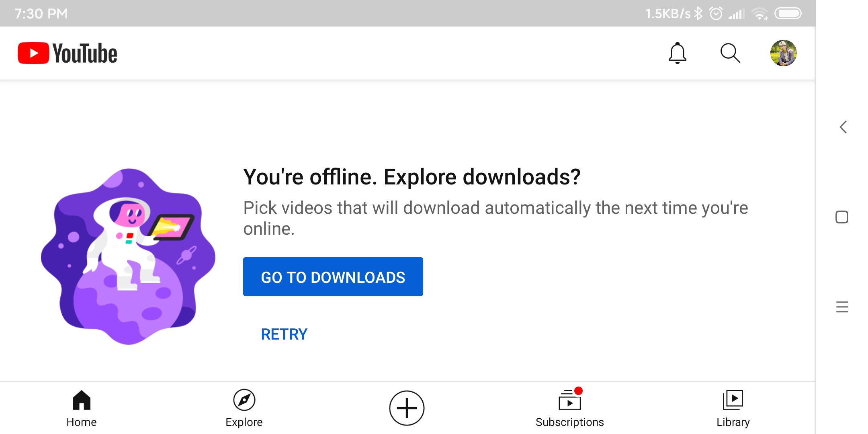Screen dimensions: 868x434
Task: Tap the astronaut offline illustration
Action: coord(128,256)
